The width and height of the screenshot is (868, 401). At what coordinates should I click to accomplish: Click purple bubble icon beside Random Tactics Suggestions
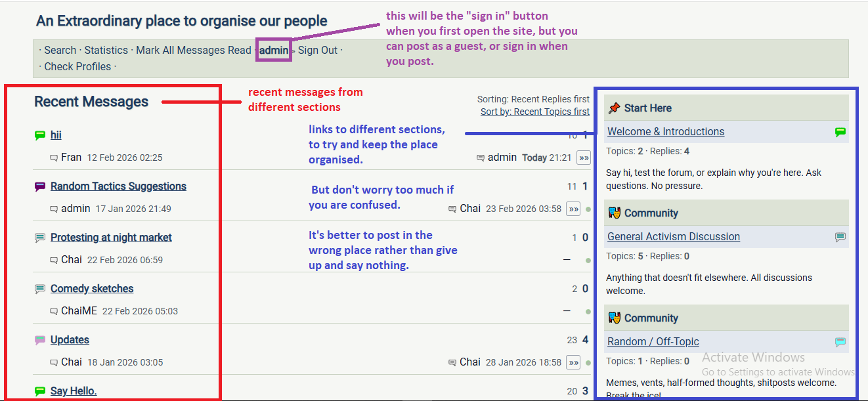click(x=40, y=187)
